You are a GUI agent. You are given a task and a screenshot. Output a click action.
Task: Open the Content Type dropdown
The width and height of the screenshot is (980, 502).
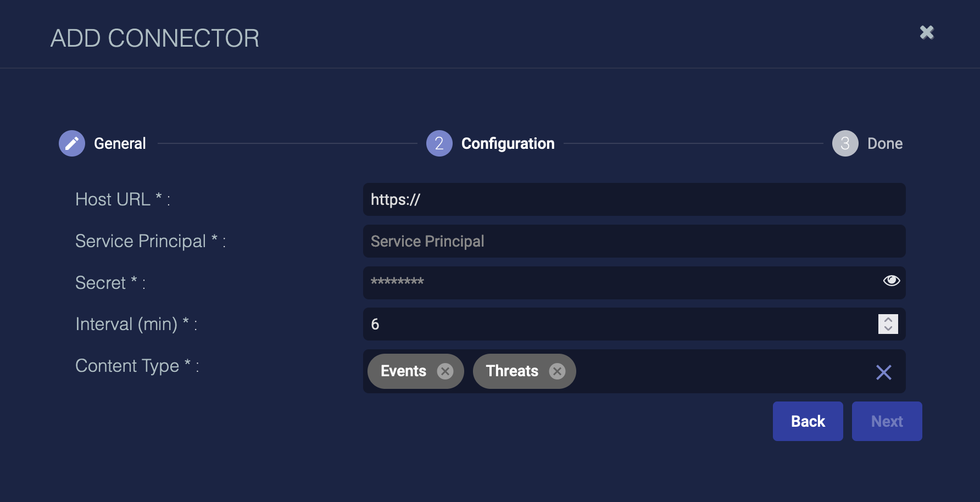(714, 371)
